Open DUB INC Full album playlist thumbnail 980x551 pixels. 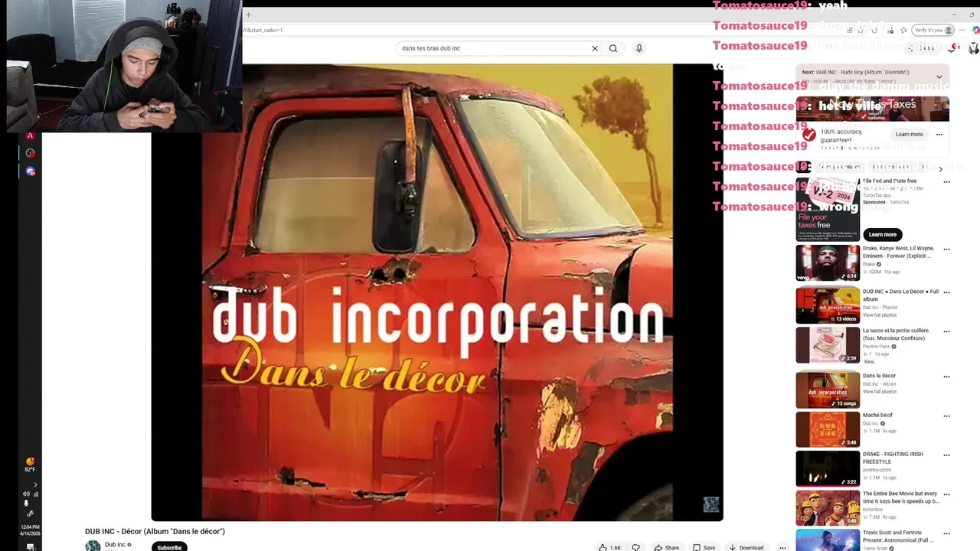pos(828,305)
